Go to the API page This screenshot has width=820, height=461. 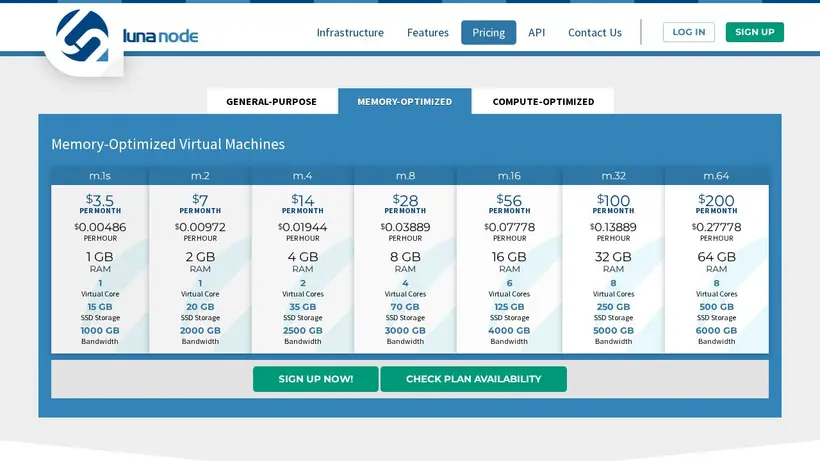tap(537, 32)
